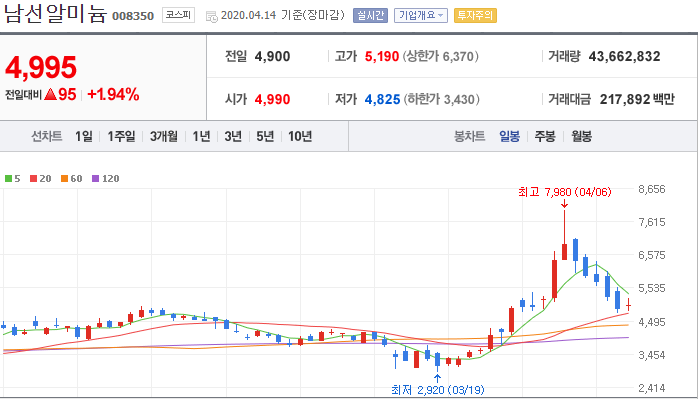Open the 기업개요 dropdown
The width and height of the screenshot is (698, 399).
point(420,16)
